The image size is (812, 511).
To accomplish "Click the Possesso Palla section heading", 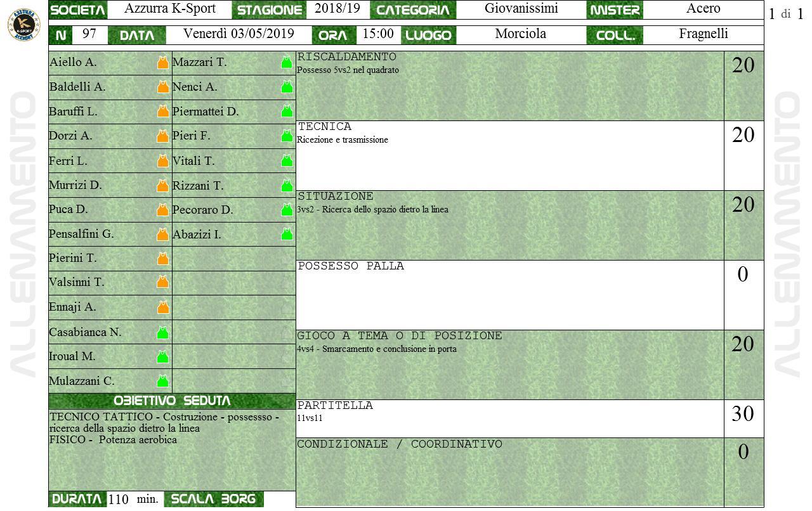I will click(351, 266).
